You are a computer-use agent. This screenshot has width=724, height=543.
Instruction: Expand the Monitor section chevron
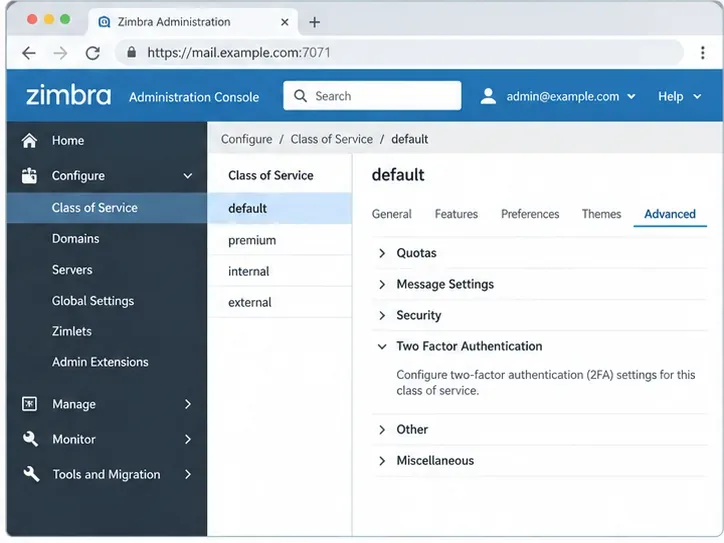pos(187,439)
